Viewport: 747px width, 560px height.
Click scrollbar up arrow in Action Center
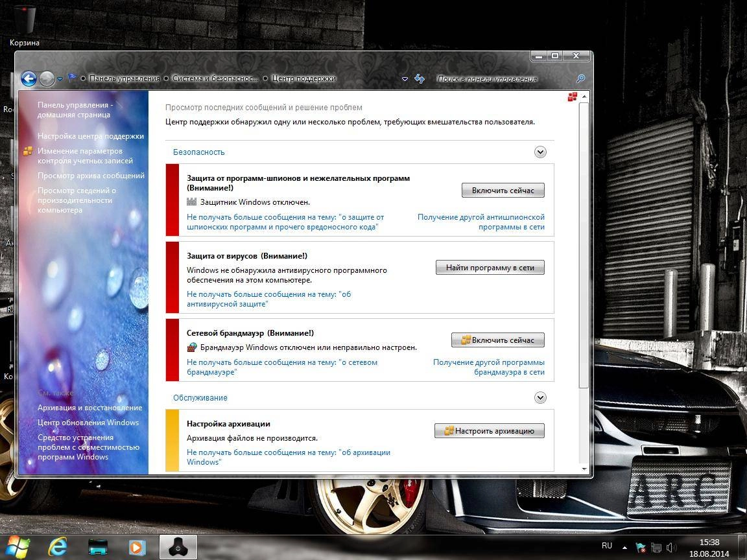click(584, 97)
